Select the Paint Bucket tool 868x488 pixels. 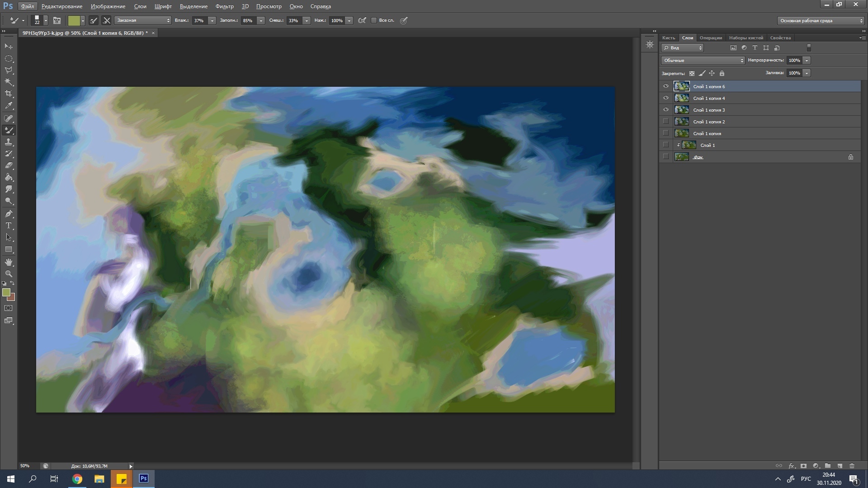point(9,177)
